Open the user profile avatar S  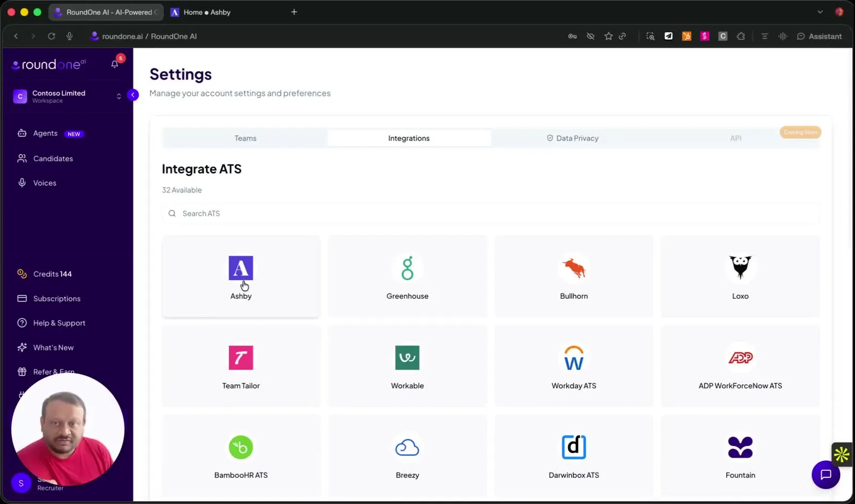pos(21,483)
